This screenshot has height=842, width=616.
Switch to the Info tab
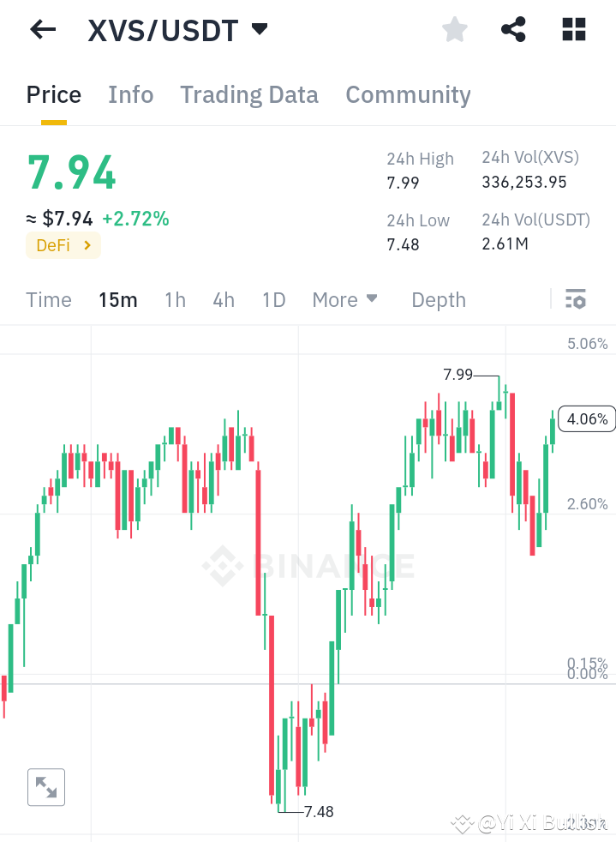pyautogui.click(x=130, y=94)
